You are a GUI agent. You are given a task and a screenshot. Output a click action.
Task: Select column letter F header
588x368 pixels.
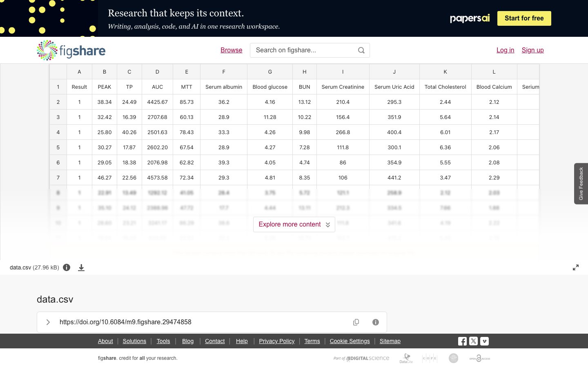(x=224, y=72)
